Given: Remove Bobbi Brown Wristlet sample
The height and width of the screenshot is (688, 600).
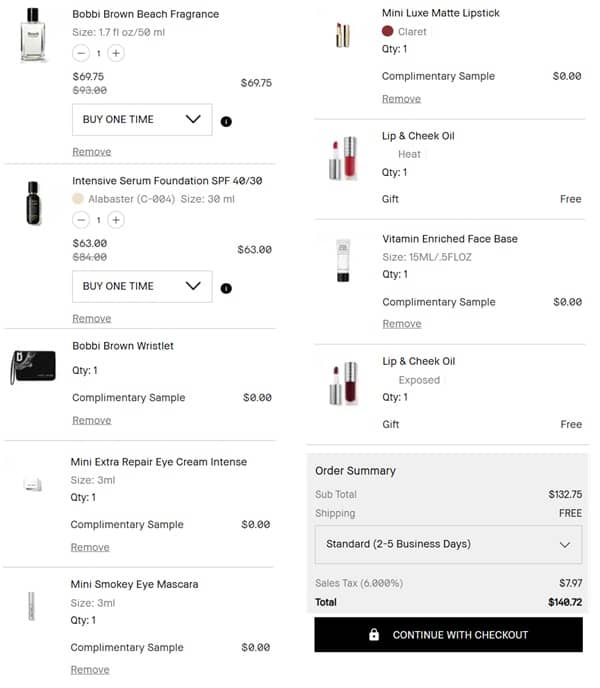Looking at the screenshot, I should [92, 421].
